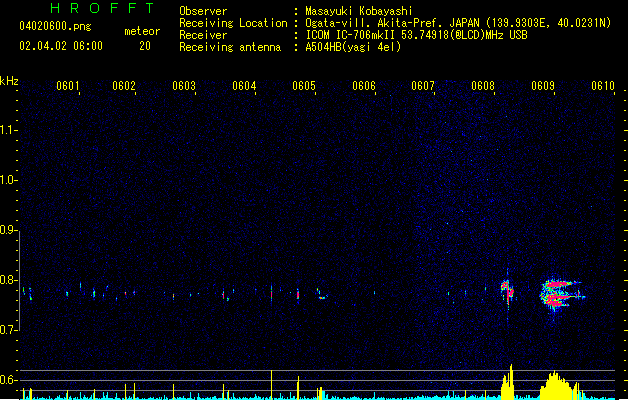Click the 0.9 kHz axis label

(x=8, y=229)
